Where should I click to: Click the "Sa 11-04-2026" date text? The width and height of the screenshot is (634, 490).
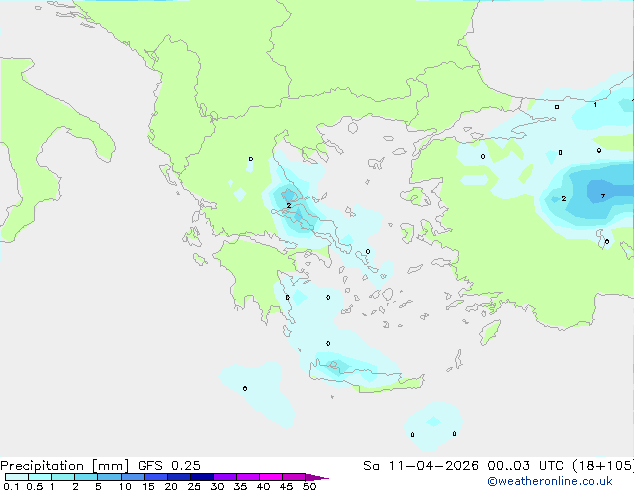(421, 465)
